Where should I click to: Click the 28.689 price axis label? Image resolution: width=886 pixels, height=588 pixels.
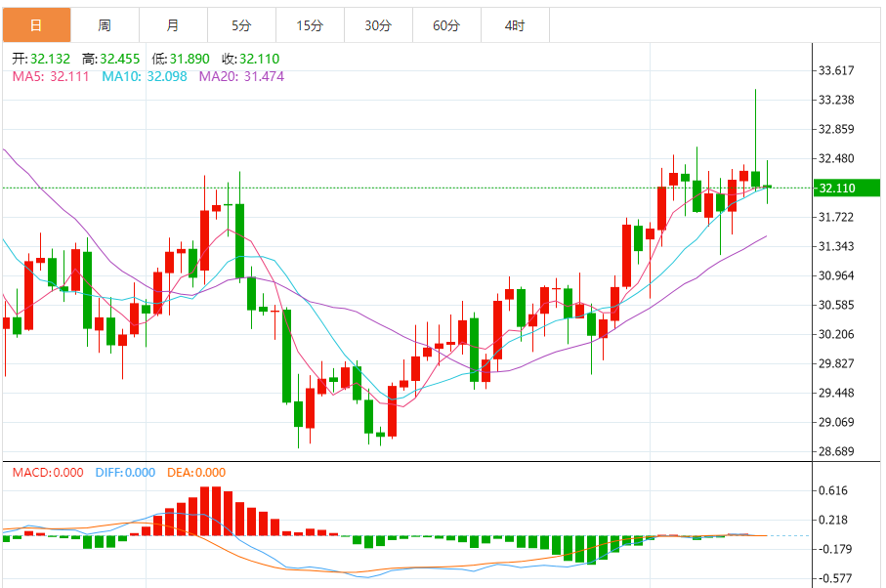tap(836, 452)
